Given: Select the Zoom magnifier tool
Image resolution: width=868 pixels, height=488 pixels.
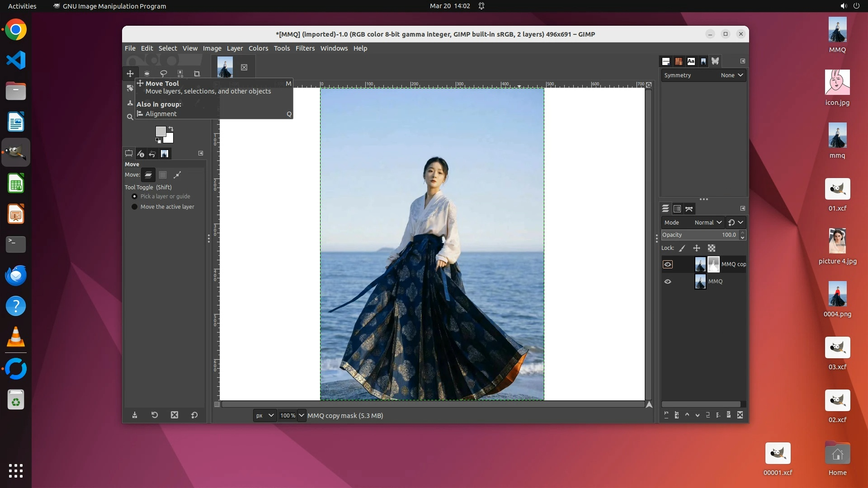Looking at the screenshot, I should point(130,117).
